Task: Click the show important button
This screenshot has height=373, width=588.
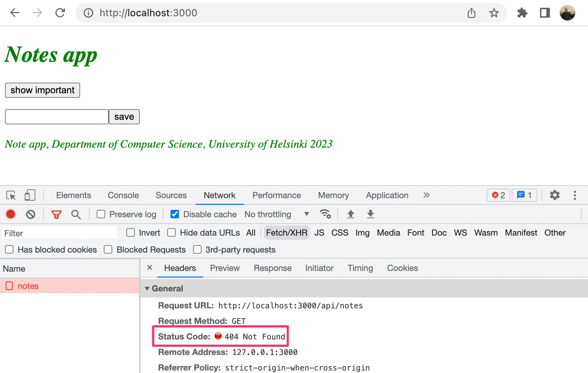Action: coord(42,90)
